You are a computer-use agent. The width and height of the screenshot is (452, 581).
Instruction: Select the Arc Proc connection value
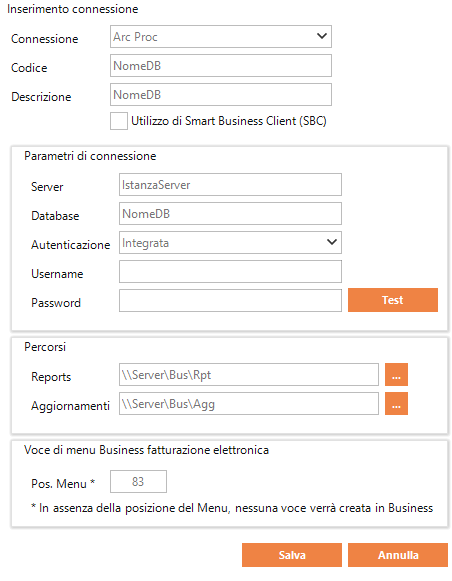(135, 37)
